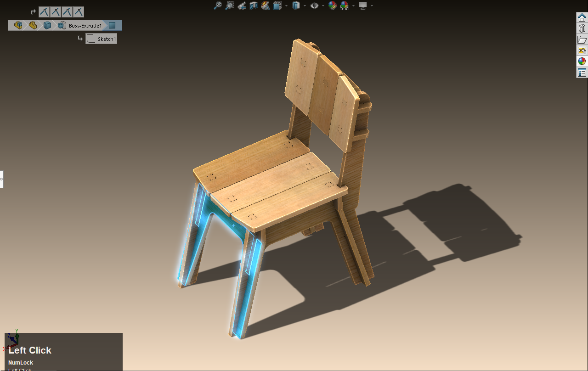
Task: Open SOLIDWORKS Resources home tab
Action: [x=582, y=17]
